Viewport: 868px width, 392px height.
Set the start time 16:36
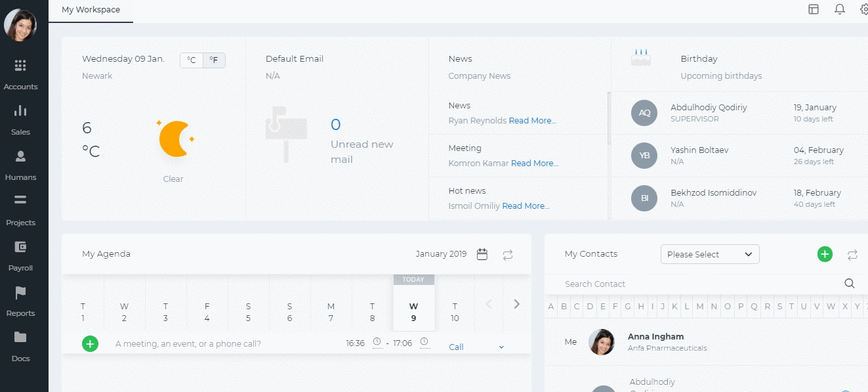pyautogui.click(x=356, y=343)
